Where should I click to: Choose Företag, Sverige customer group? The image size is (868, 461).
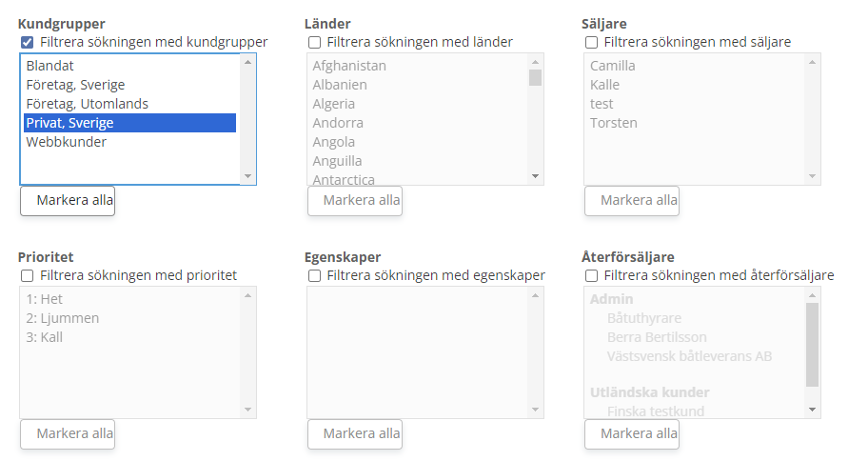[x=75, y=85]
